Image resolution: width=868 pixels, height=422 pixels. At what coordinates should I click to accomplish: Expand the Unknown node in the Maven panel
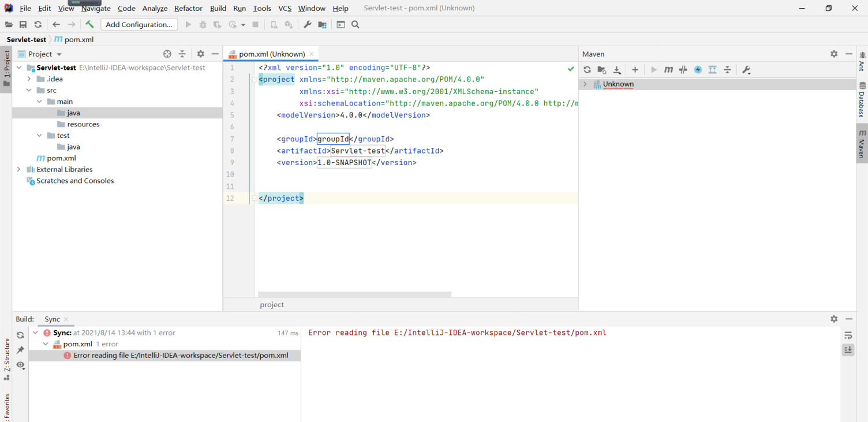click(585, 84)
